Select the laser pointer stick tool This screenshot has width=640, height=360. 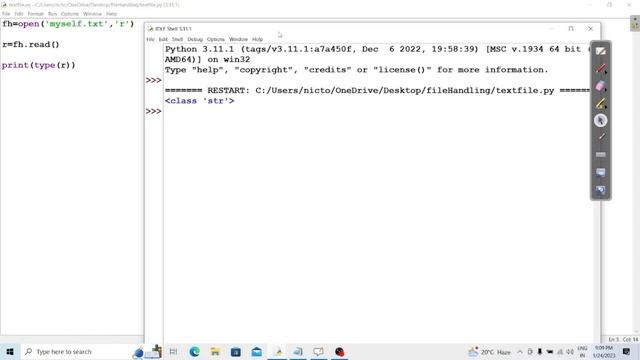[x=601, y=137]
